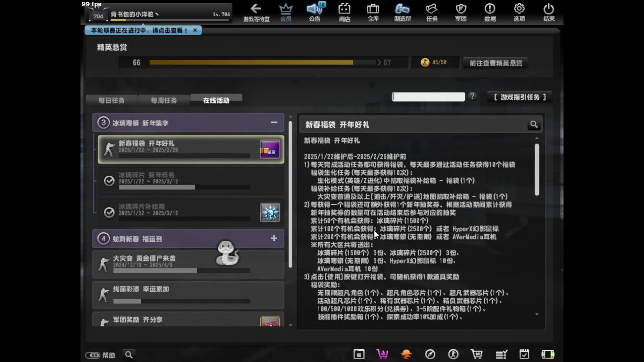The image size is (644, 362).
Task: Click the magnifier search icon near 帮助
Action: (129, 354)
